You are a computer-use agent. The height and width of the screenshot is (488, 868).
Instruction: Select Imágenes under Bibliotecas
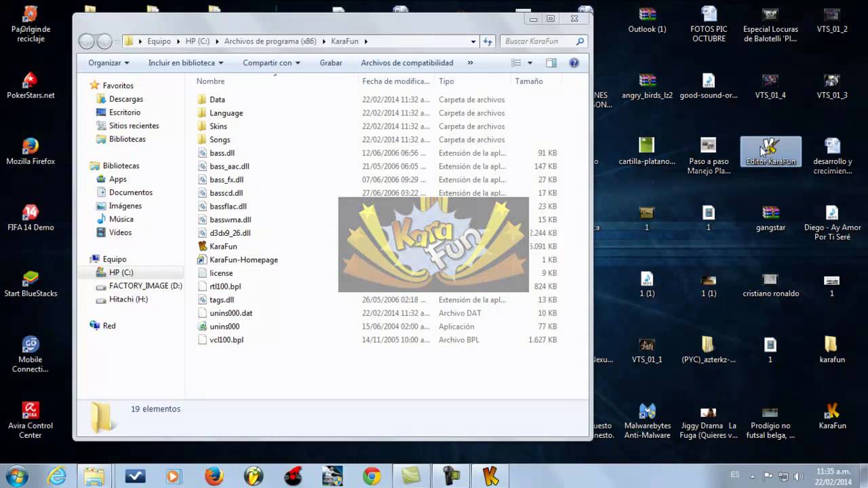pyautogui.click(x=125, y=206)
